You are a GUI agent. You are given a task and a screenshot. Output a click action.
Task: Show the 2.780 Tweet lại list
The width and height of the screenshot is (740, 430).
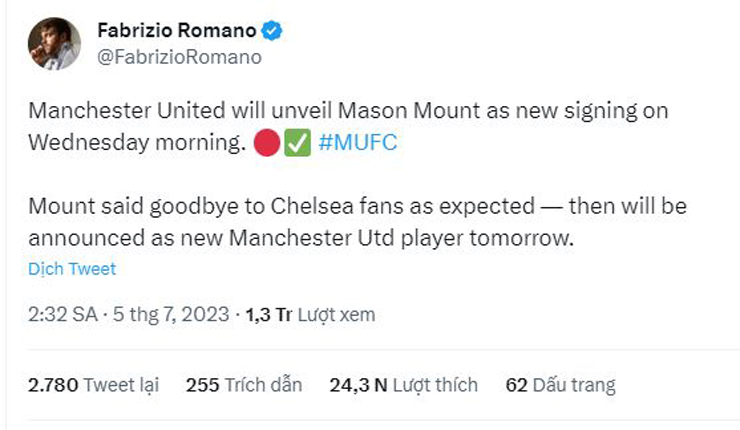[93, 384]
